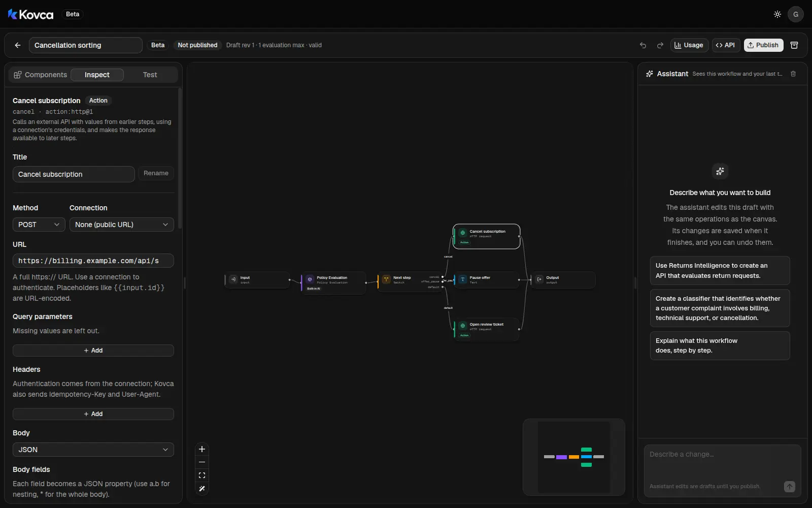
Task: Click the Kovca logo
Action: (x=30, y=14)
